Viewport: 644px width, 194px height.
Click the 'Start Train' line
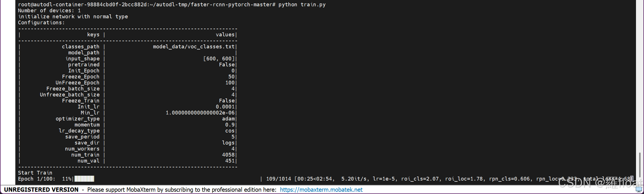35,173
